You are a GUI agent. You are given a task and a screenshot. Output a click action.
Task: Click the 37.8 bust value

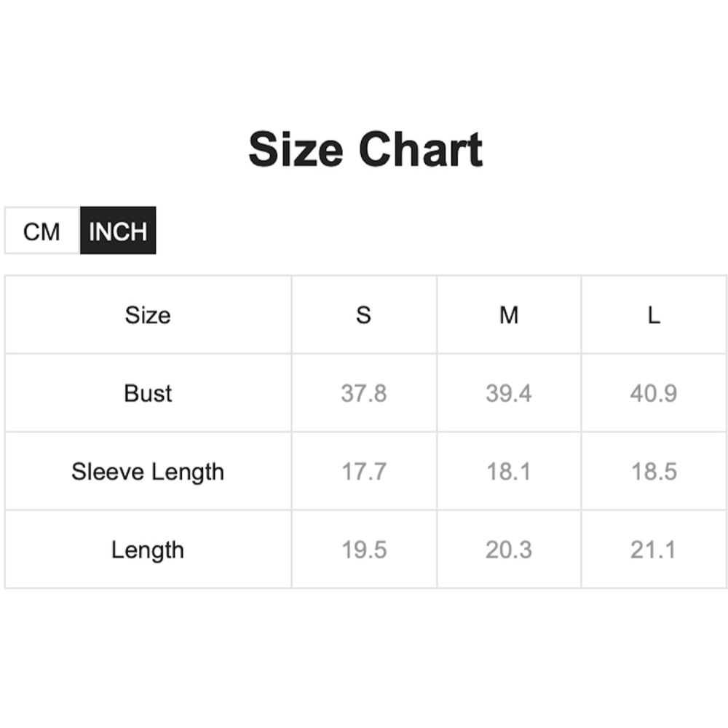coord(364,393)
